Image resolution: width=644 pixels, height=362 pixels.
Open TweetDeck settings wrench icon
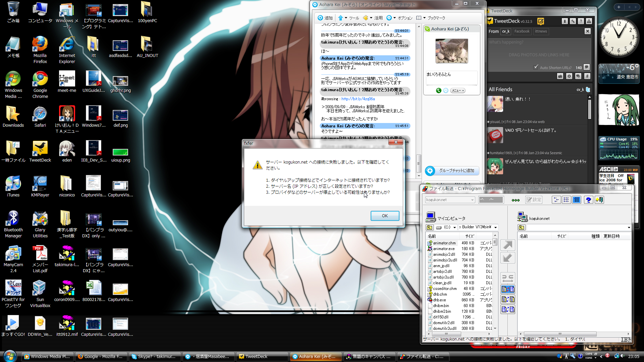point(573,21)
